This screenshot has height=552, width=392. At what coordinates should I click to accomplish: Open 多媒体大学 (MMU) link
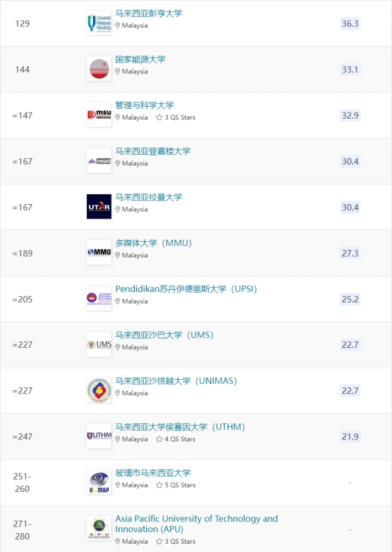click(153, 243)
